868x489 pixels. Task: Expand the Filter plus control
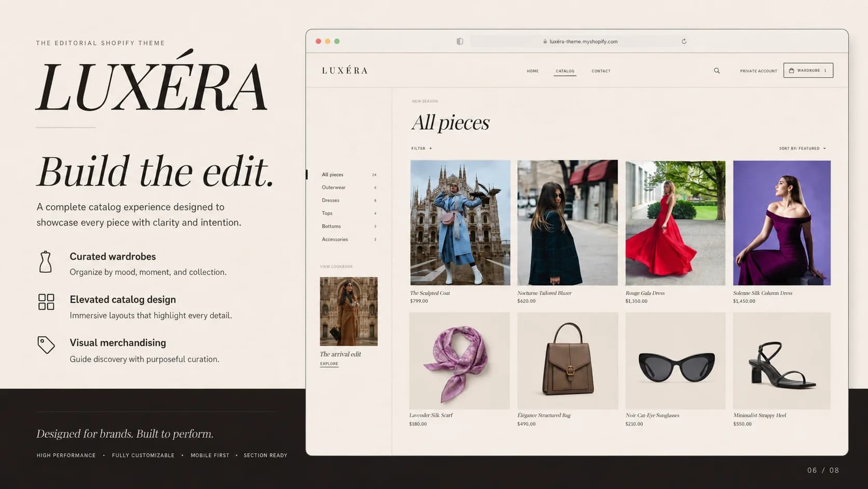[422, 149]
